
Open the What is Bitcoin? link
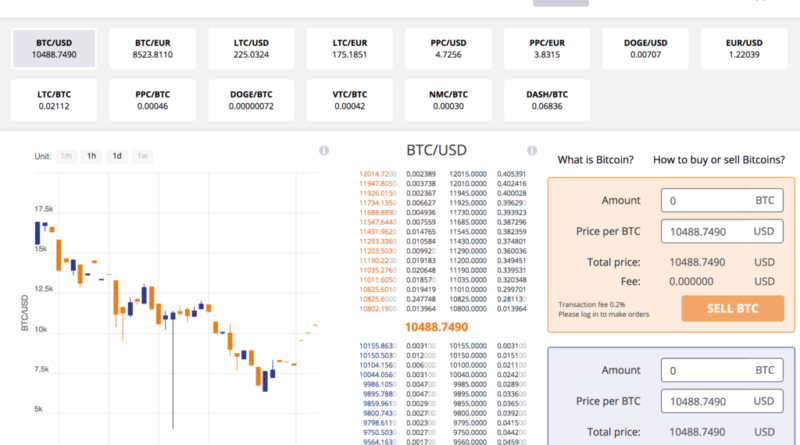coord(595,160)
